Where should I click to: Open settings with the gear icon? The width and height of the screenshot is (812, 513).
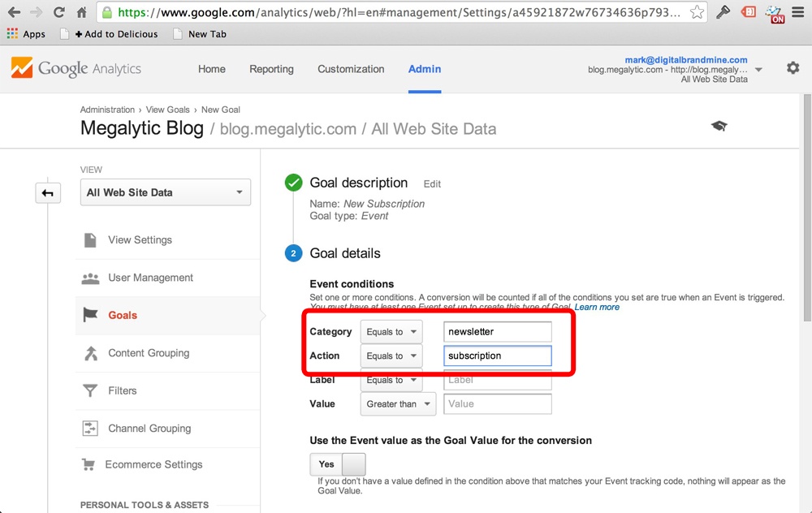coord(793,68)
